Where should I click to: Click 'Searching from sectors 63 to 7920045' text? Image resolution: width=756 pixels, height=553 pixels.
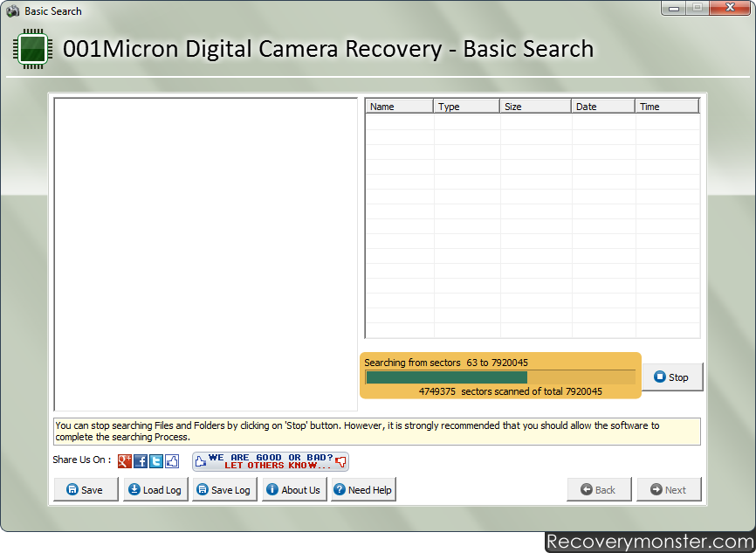[x=446, y=363]
